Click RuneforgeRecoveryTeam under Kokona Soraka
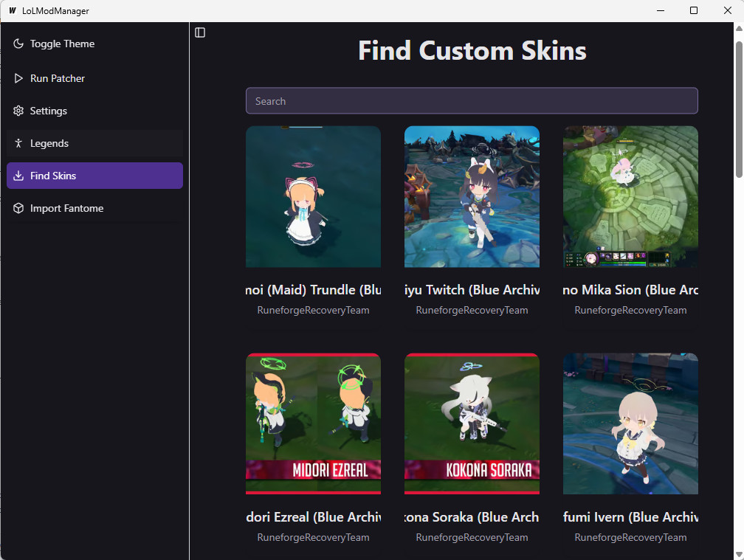744x560 pixels. pos(472,537)
